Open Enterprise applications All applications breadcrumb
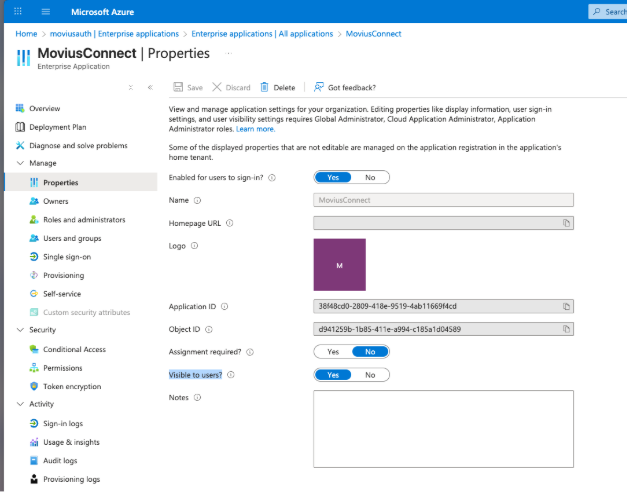627x492 pixels. [262, 34]
